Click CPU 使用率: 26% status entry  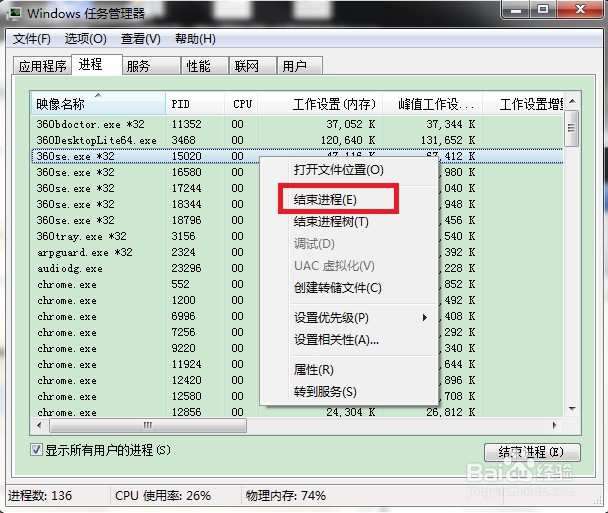click(x=163, y=496)
